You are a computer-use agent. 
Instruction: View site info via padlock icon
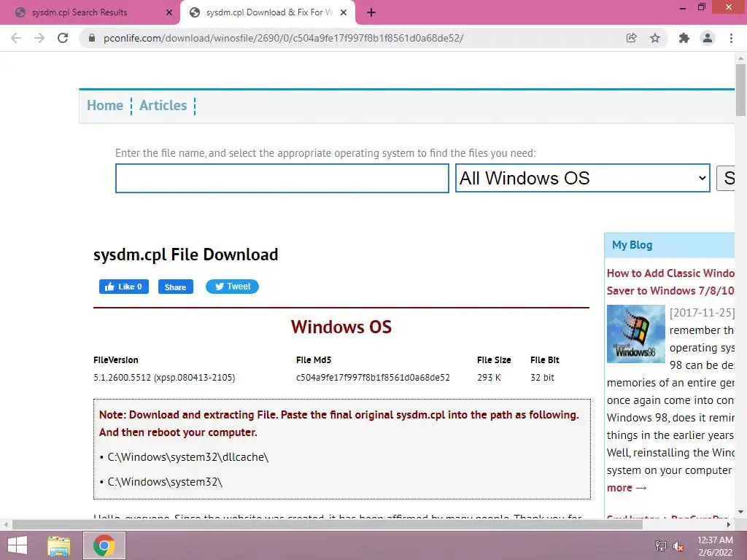(x=92, y=38)
